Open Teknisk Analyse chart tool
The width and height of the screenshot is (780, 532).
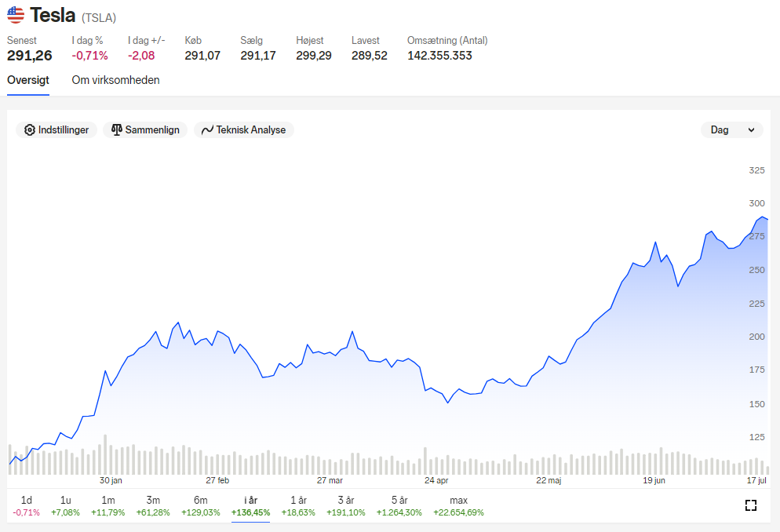pos(244,129)
